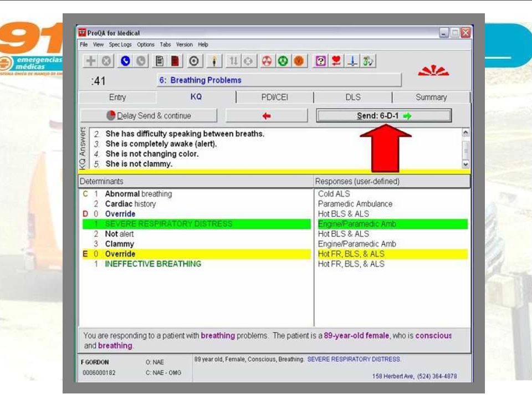
Task: Open the white document page icon
Action: tap(160, 61)
